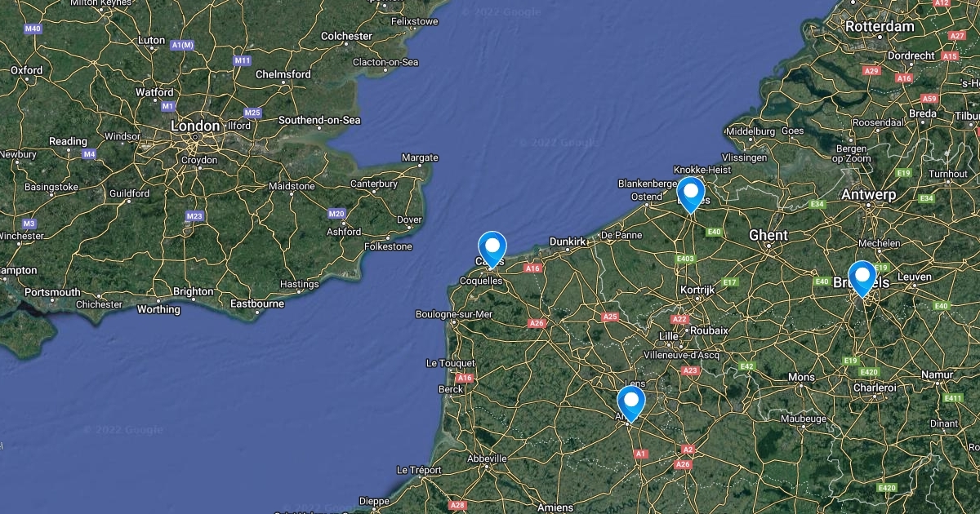
Task: Click the Brighton town label
Action: pos(194,291)
